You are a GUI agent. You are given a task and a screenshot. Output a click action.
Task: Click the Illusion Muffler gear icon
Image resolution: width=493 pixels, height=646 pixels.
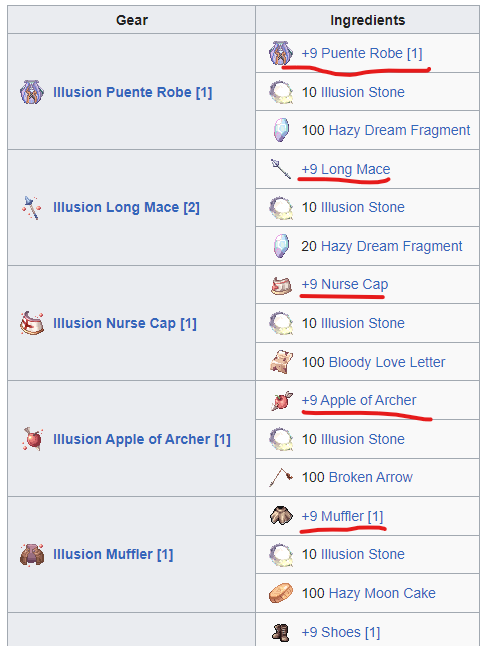coord(32,555)
